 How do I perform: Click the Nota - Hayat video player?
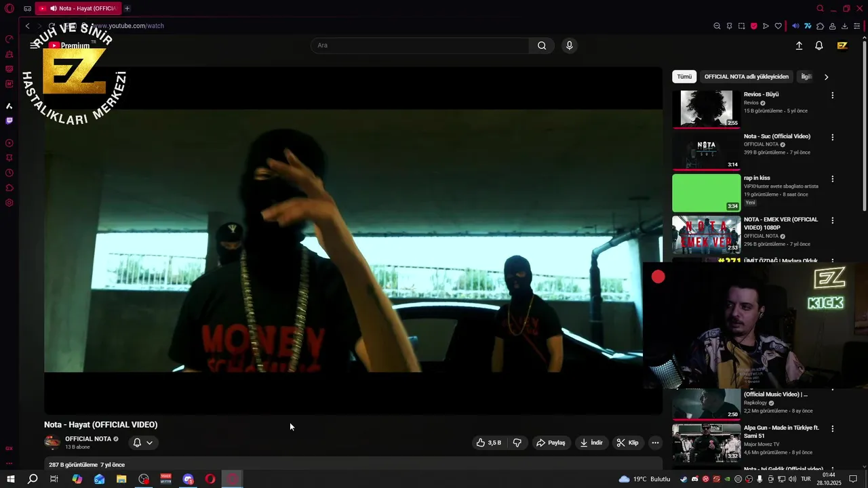click(353, 241)
